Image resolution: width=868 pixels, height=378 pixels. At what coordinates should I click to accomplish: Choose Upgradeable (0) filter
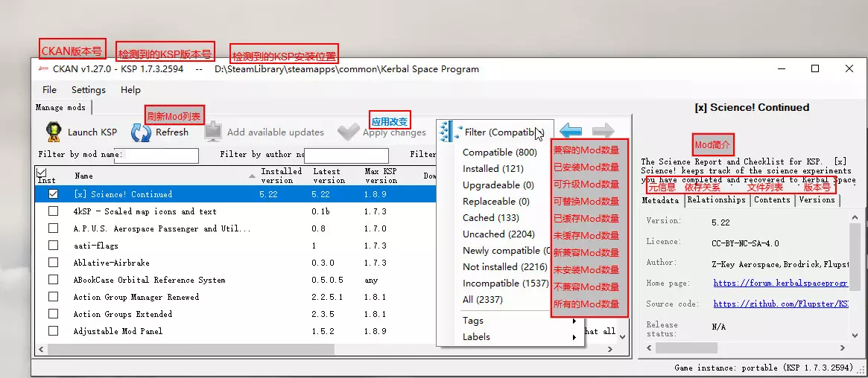pos(498,185)
